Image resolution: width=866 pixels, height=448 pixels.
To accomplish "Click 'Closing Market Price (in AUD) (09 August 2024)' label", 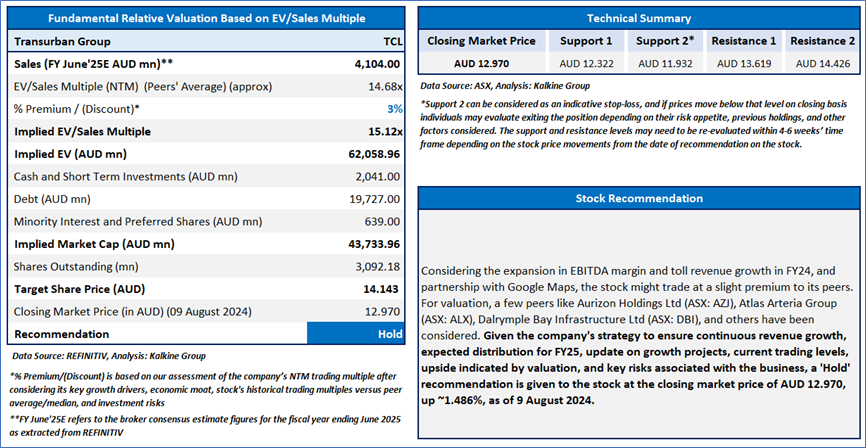I will coord(133,312).
